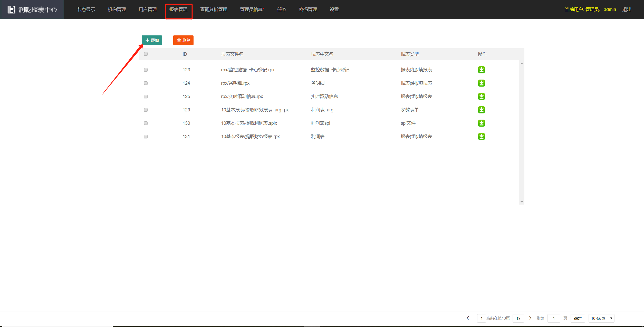Tick the checkbox for report 131

point(146,137)
